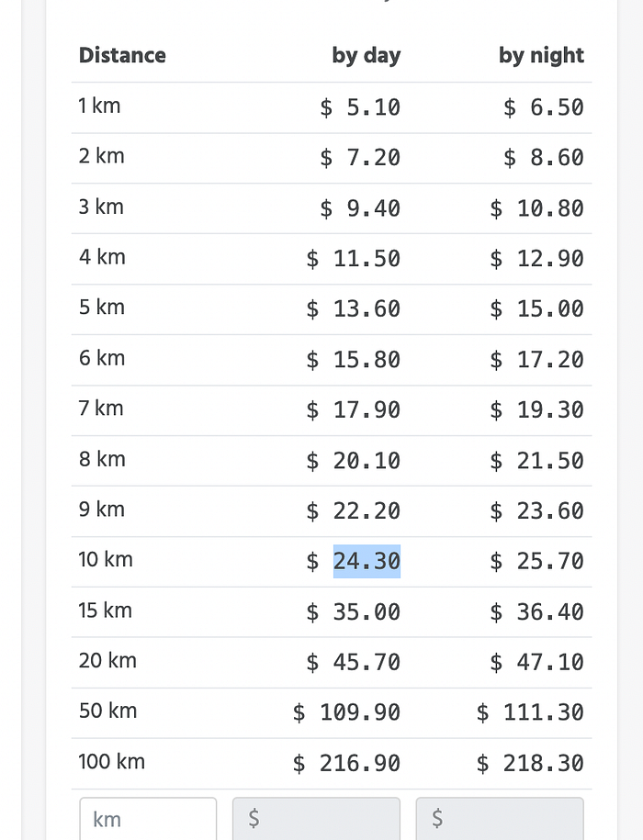
Task: Click the Distance column header
Action: click(x=122, y=55)
